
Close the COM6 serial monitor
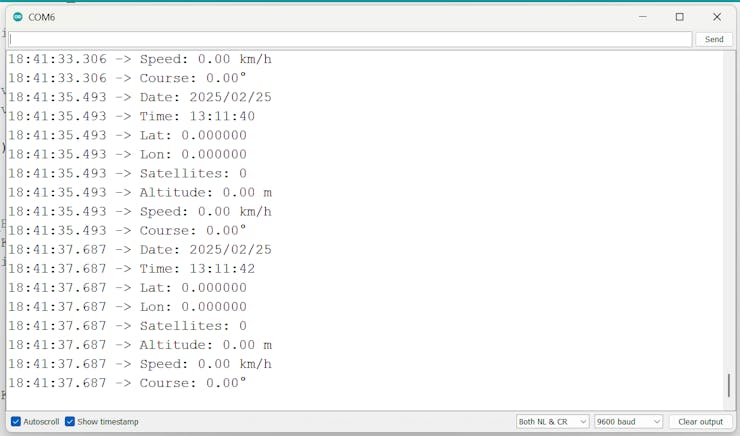pyautogui.click(x=717, y=17)
